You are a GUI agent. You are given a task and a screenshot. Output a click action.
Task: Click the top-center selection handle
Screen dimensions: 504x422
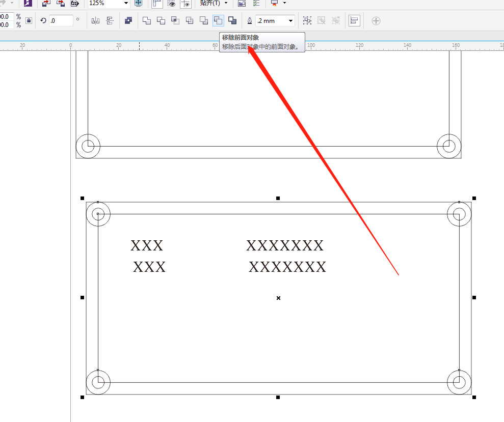(x=278, y=199)
